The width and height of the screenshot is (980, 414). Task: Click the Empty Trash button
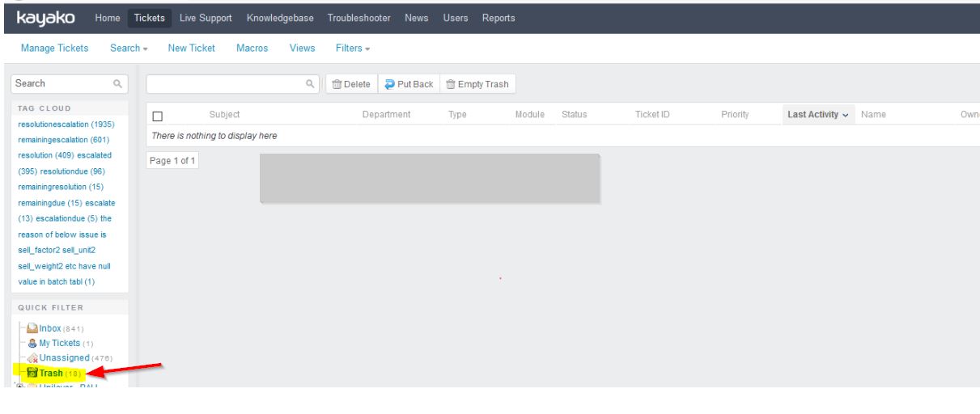pos(477,84)
